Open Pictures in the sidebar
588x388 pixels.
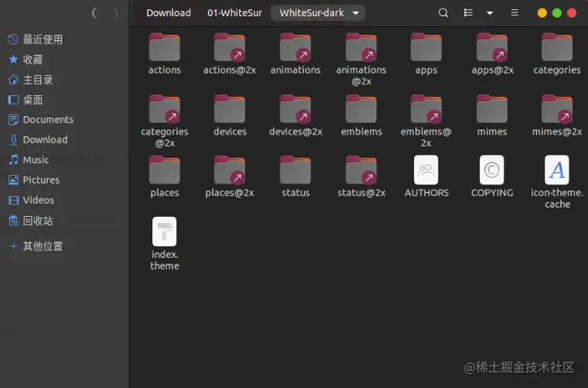[x=34, y=180]
